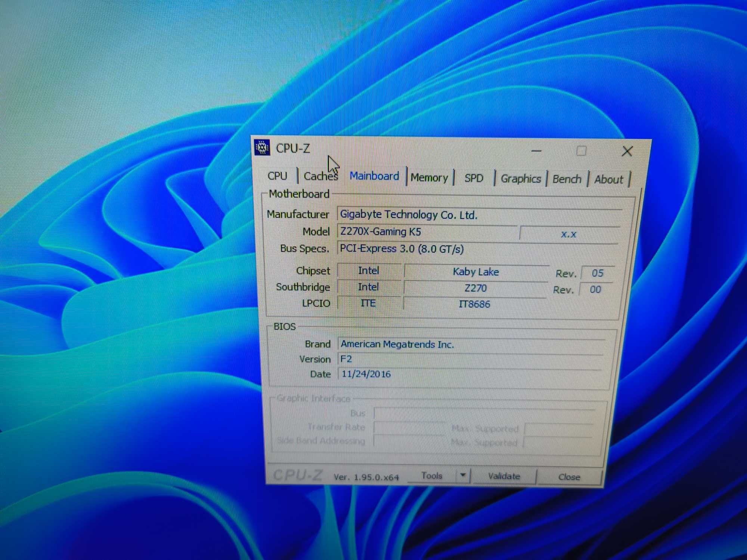Screen dimensions: 747x560
Task: Switch to the Memory tab
Action: tap(429, 178)
